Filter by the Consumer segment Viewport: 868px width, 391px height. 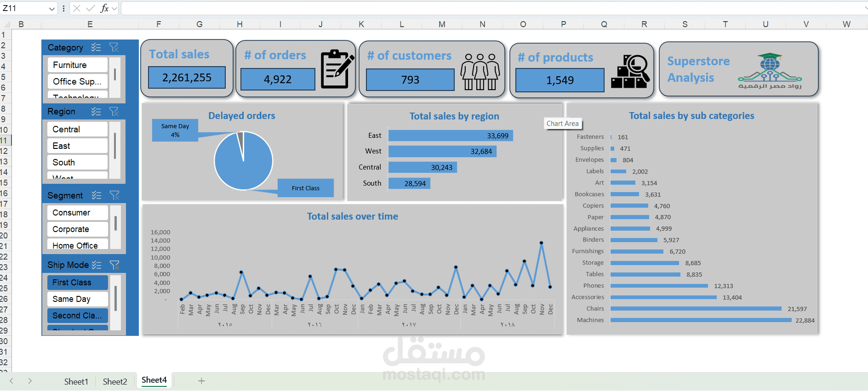coord(78,213)
